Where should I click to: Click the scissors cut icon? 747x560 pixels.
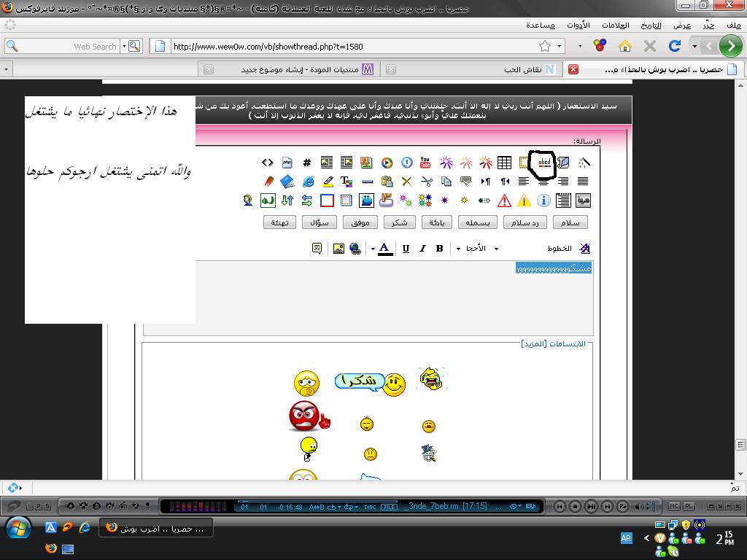point(427,182)
